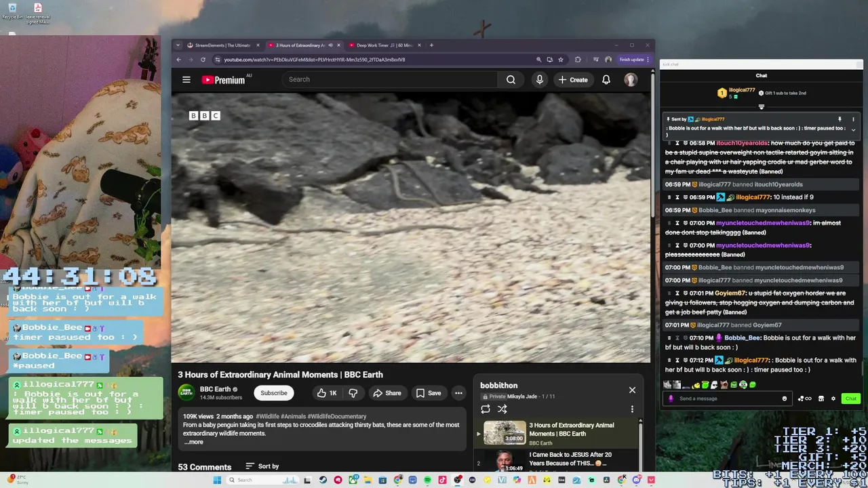The height and width of the screenshot is (488, 868).
Task: Click the BBC watermark on video
Action: tap(204, 116)
